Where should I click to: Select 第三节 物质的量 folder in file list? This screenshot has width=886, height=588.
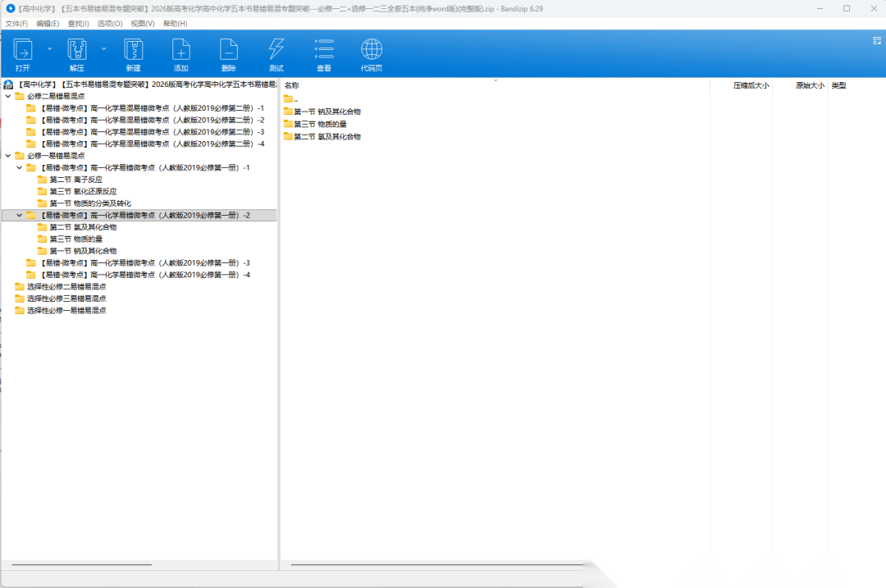point(319,124)
